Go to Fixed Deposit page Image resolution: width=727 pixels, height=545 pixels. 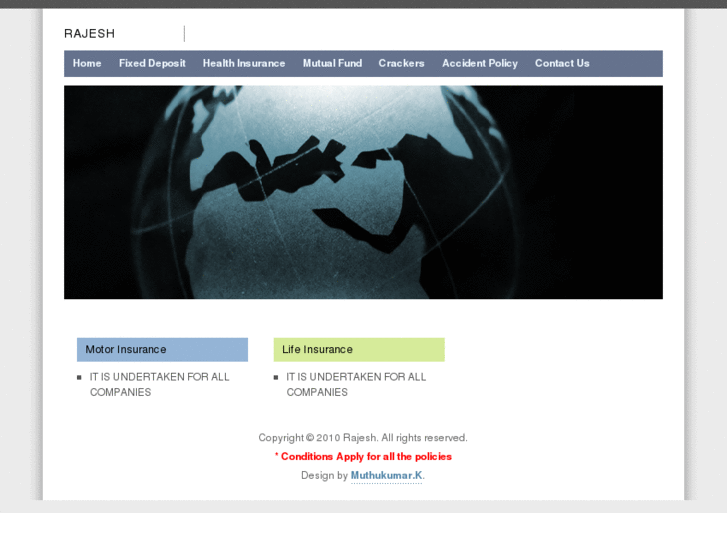point(152,64)
